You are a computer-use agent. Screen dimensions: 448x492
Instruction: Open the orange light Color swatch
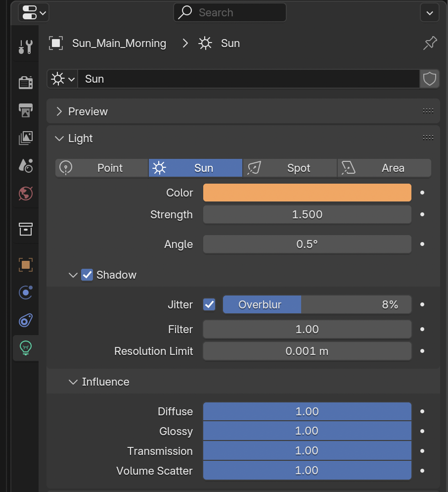(x=307, y=193)
